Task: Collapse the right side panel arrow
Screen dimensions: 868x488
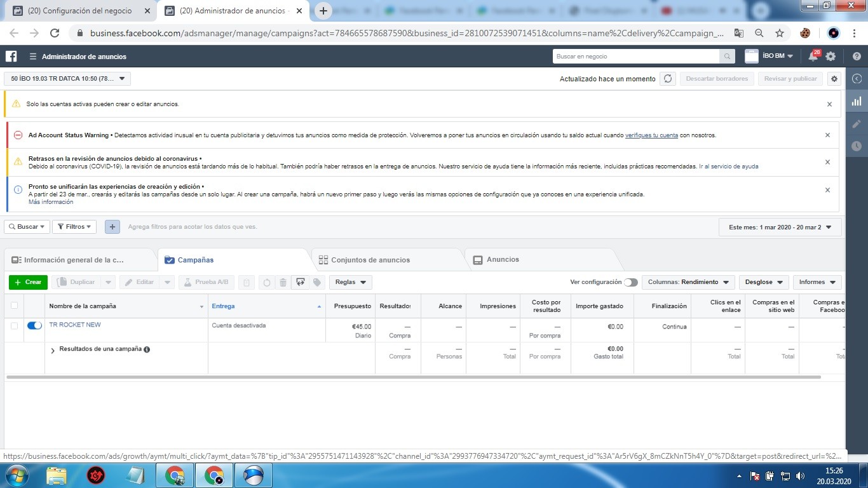Action: click(x=857, y=79)
